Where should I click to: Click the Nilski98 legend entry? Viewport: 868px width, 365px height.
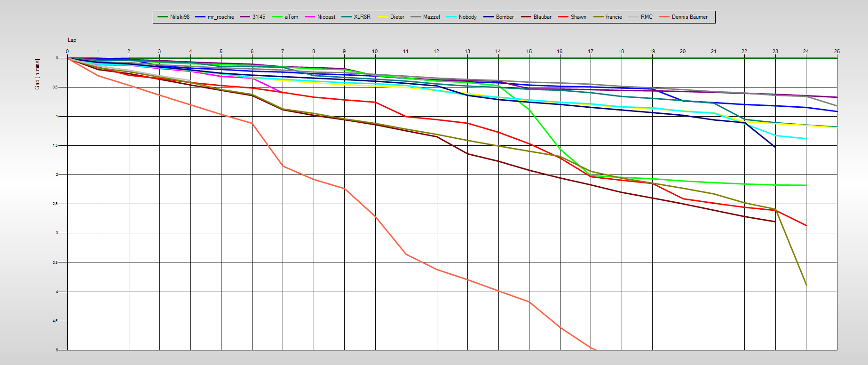[x=180, y=17]
